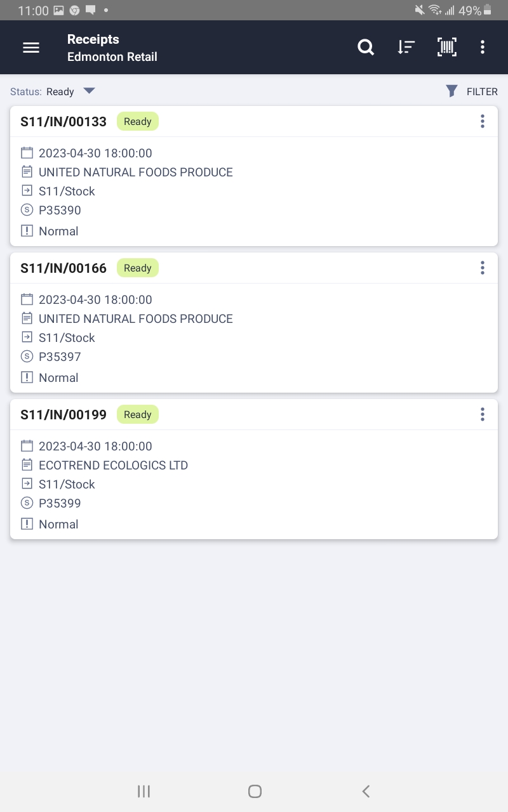Expand the Status Ready dropdown arrow
The image size is (508, 812).
(89, 91)
